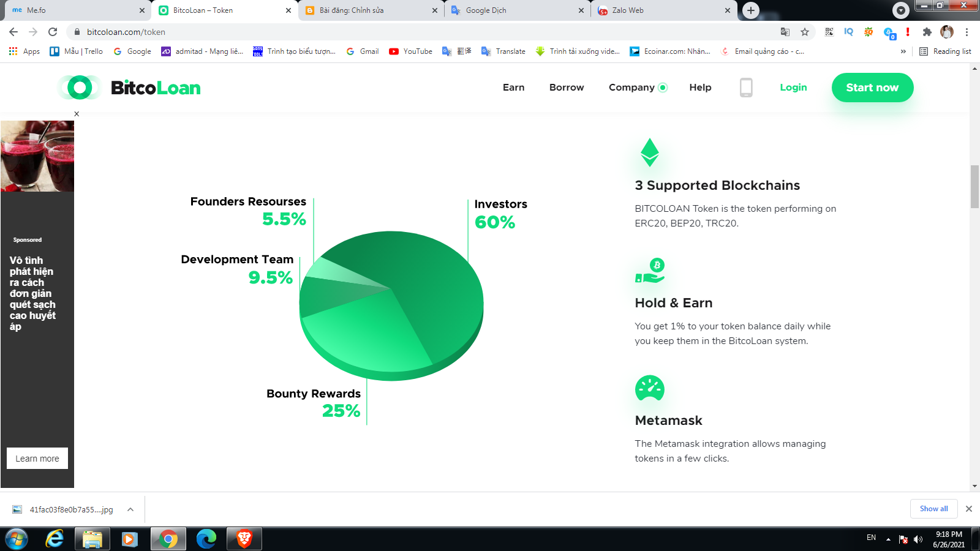This screenshot has height=551, width=980.
Task: Open the Chrome profile avatar
Action: pos(947,32)
